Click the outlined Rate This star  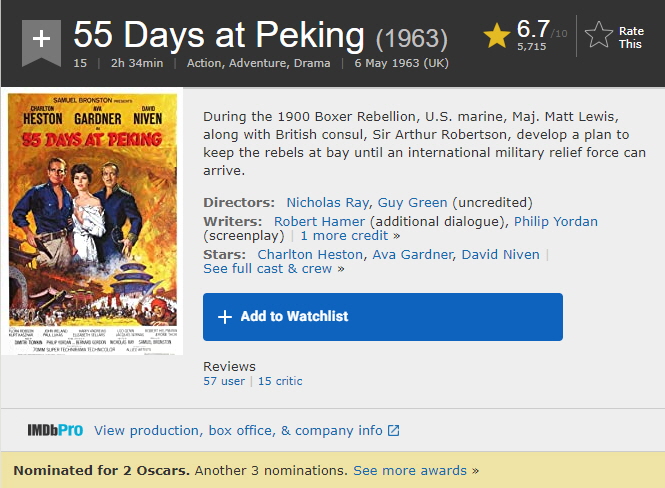coord(599,36)
